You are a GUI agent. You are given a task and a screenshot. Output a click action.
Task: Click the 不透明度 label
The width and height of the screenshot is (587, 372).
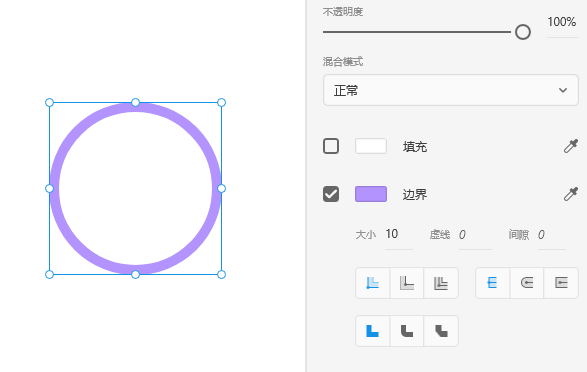pyautogui.click(x=343, y=12)
